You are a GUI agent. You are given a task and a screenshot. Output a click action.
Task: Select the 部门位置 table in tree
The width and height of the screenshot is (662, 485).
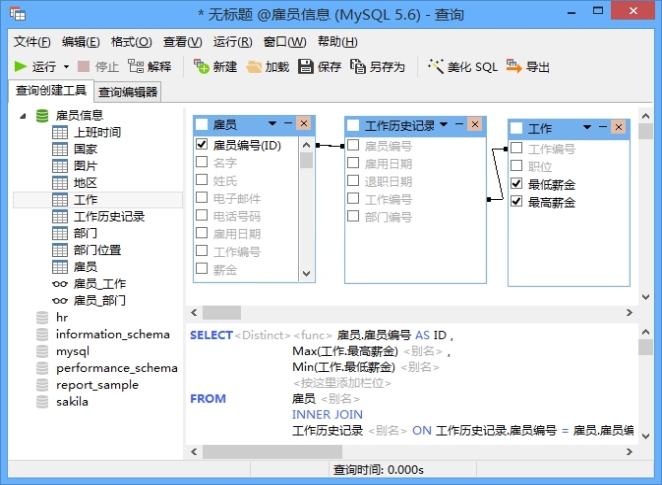98,250
